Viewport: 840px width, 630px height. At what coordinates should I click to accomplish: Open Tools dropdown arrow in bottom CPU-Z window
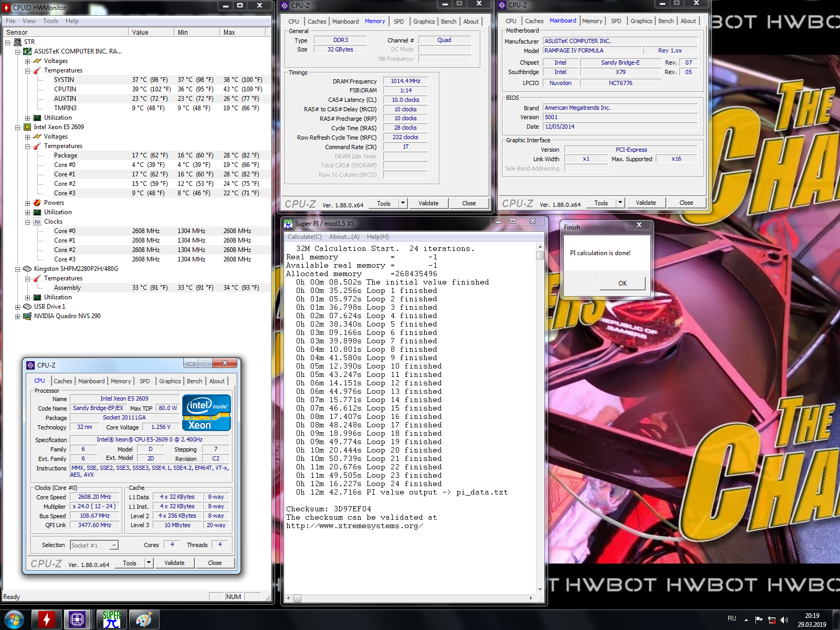coord(149,563)
